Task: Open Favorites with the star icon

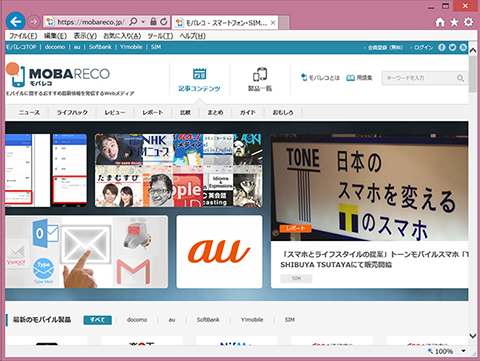Action: point(454,22)
